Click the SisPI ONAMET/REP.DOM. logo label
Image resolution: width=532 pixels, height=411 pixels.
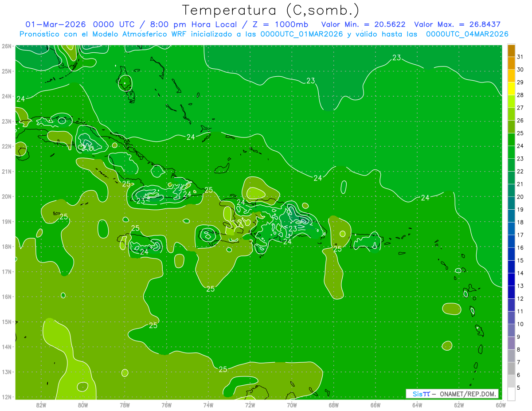(452, 394)
